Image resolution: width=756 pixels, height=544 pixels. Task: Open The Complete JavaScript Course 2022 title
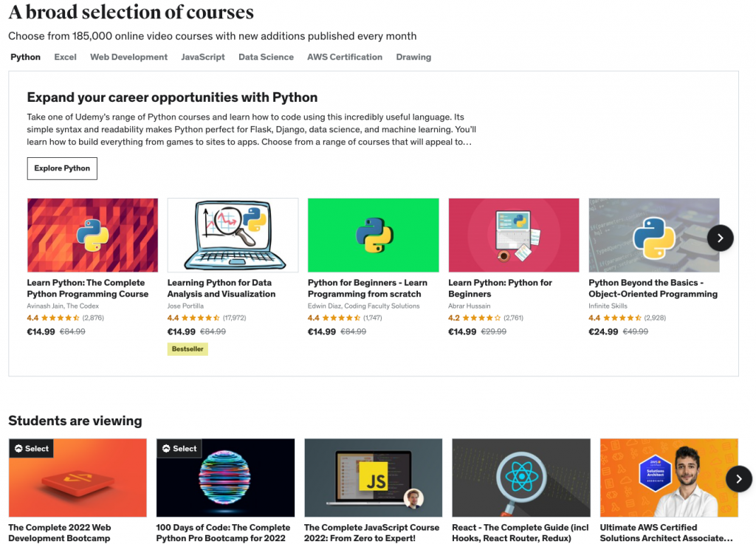372,533
